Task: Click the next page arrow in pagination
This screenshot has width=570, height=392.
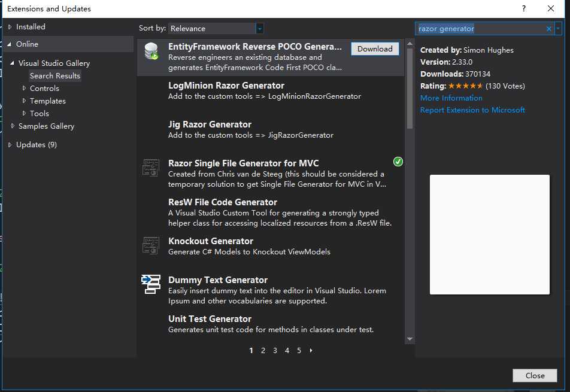Action: [311, 351]
